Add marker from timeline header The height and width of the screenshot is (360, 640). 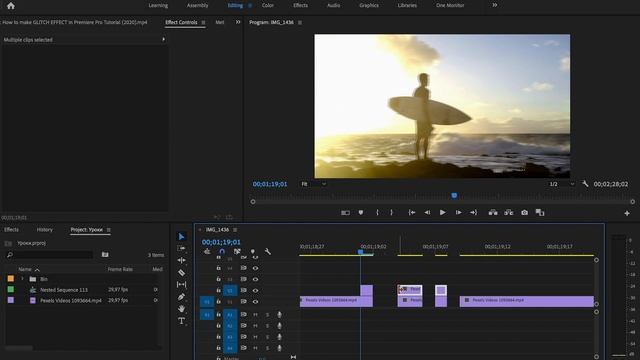pyautogui.click(x=253, y=251)
